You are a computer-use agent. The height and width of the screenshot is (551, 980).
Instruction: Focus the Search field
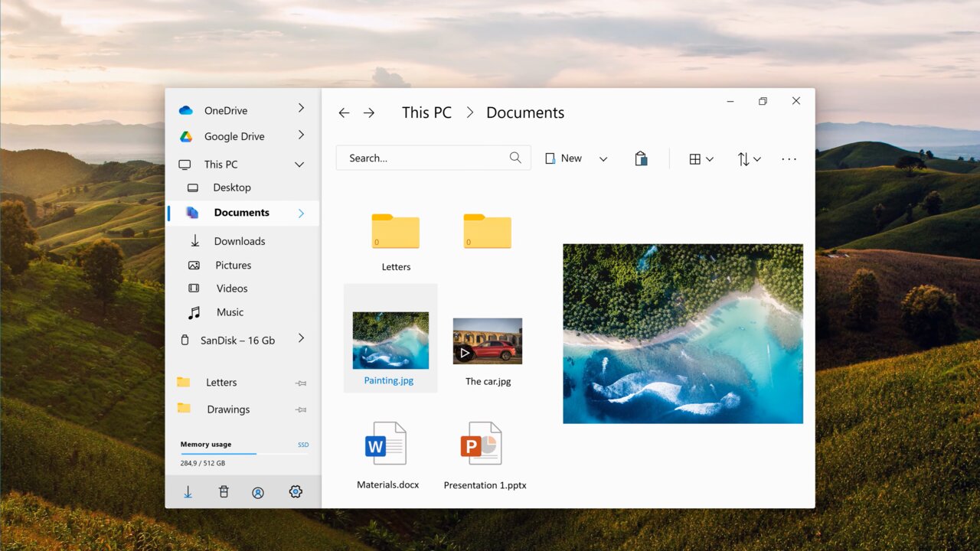coord(433,158)
